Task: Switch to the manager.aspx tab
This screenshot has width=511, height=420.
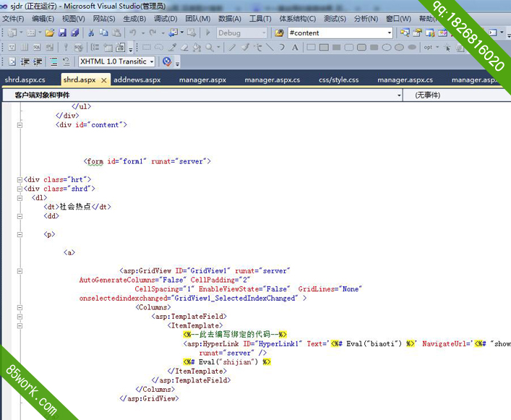Action: pyautogui.click(x=202, y=80)
